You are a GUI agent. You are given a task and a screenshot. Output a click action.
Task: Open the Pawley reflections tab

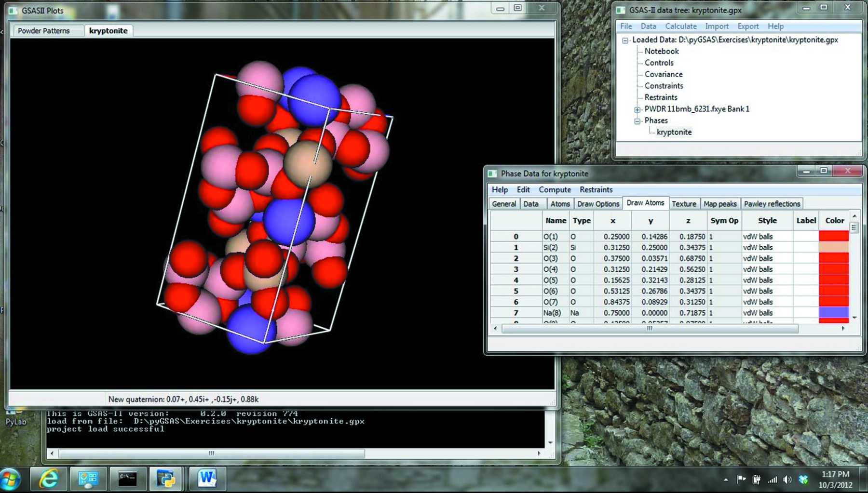point(772,204)
